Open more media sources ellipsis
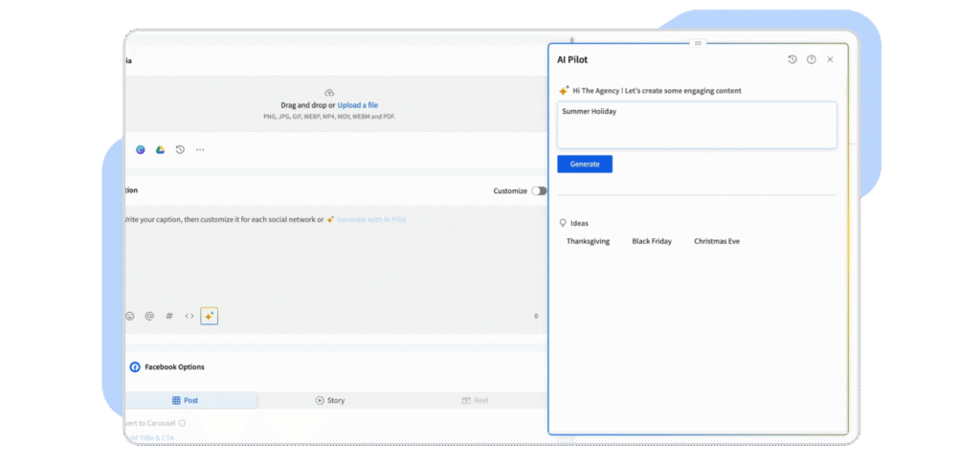The height and width of the screenshot is (465, 980). (200, 150)
